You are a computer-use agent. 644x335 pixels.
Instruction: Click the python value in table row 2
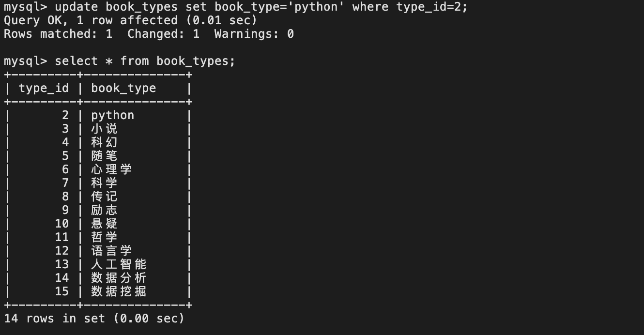click(112, 115)
